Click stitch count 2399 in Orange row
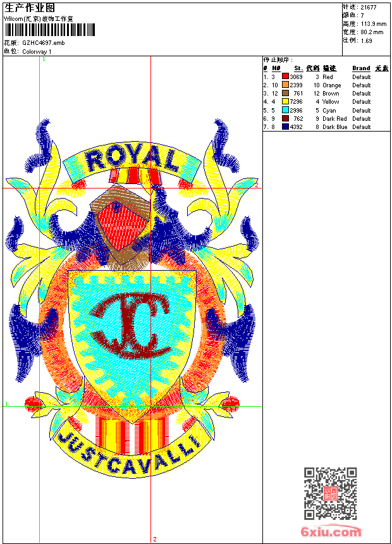 [297, 85]
